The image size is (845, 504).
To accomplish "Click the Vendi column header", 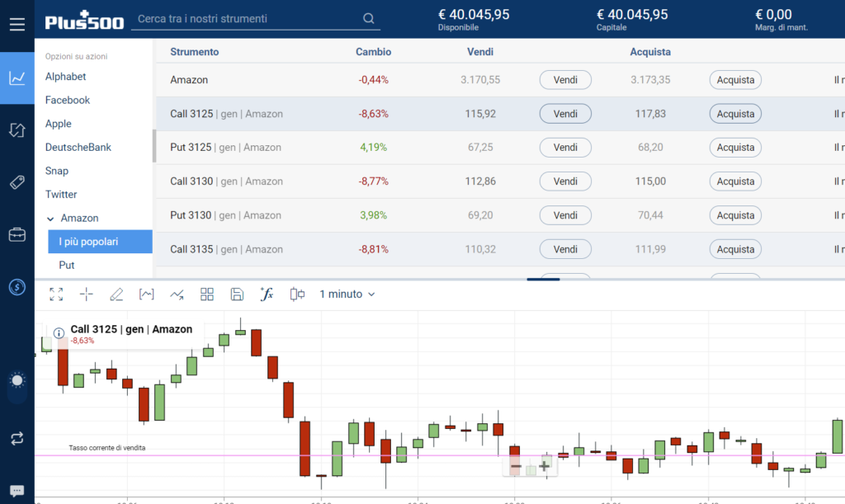I will 480,52.
